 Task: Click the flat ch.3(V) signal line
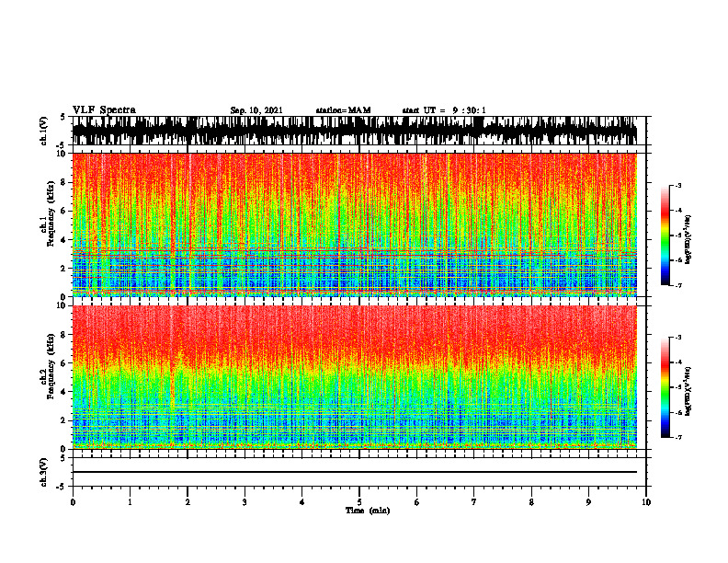pyautogui.click(x=355, y=472)
